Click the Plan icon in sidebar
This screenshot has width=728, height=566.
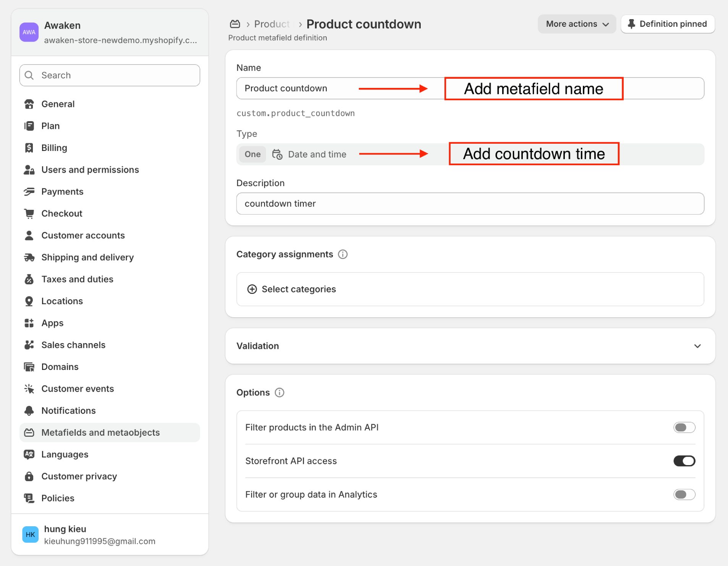[x=29, y=126]
